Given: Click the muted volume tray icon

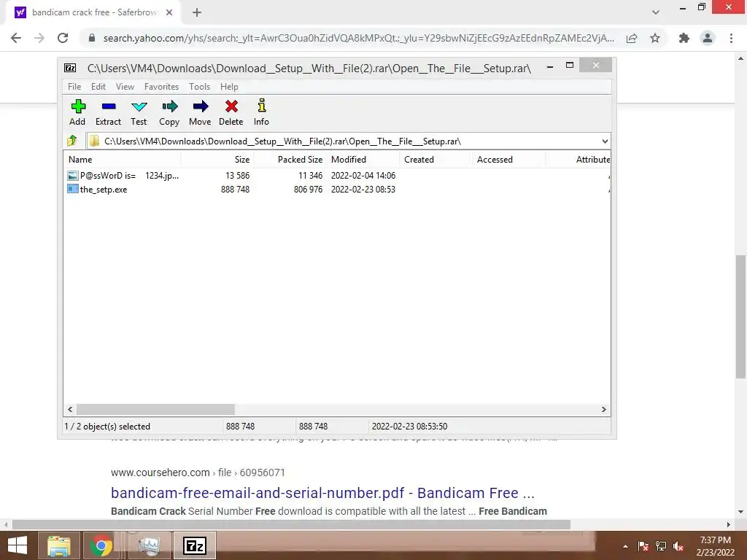Looking at the screenshot, I should (x=678, y=546).
